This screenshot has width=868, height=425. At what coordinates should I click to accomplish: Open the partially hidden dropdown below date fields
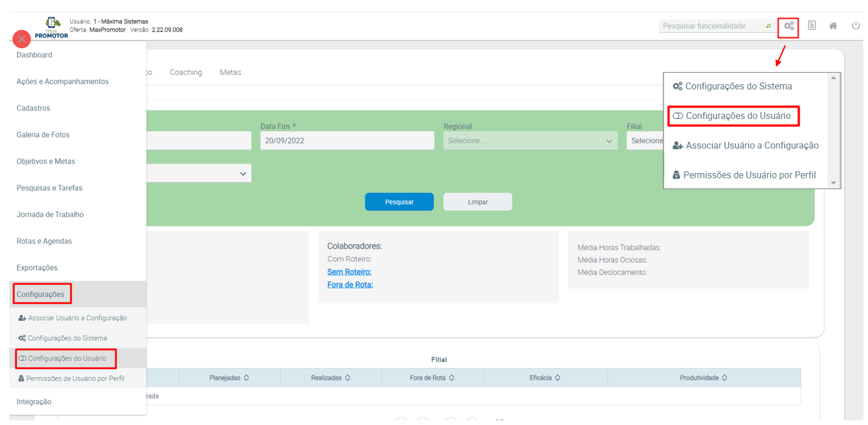click(199, 174)
